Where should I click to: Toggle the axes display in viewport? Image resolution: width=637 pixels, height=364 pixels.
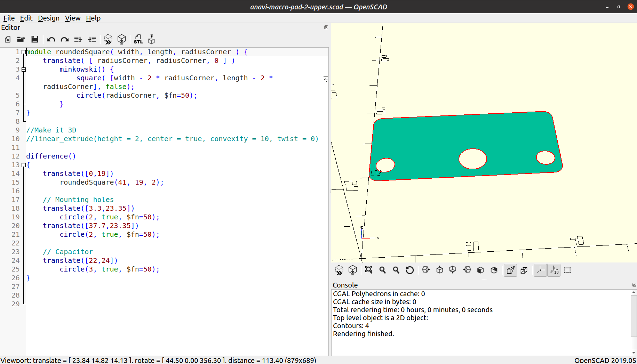[x=540, y=270]
